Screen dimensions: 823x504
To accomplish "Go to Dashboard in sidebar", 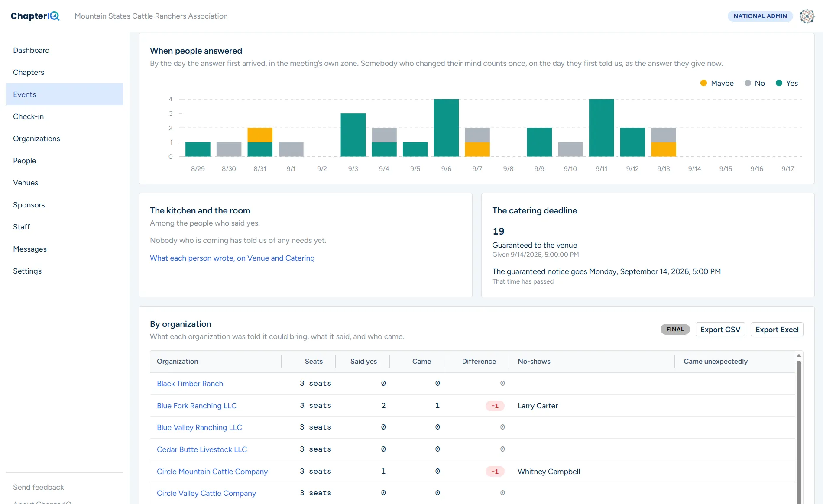I will click(65, 50).
